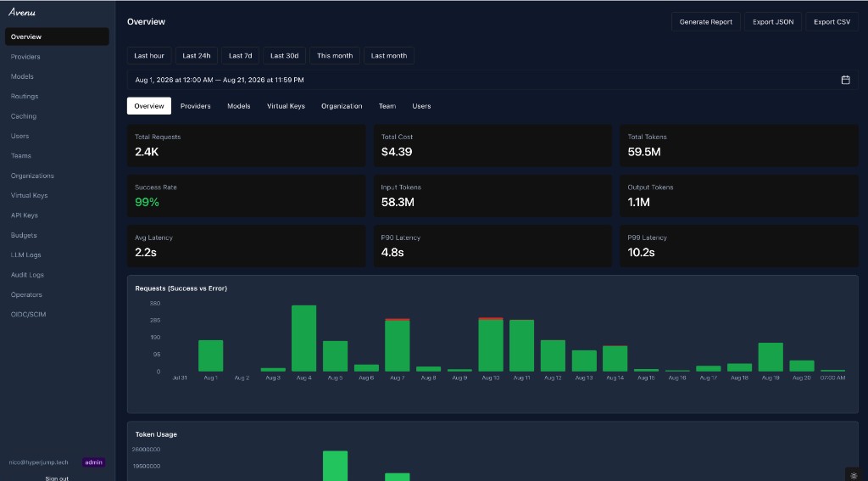
Task: Click the Avenu logo
Action: pyautogui.click(x=22, y=12)
